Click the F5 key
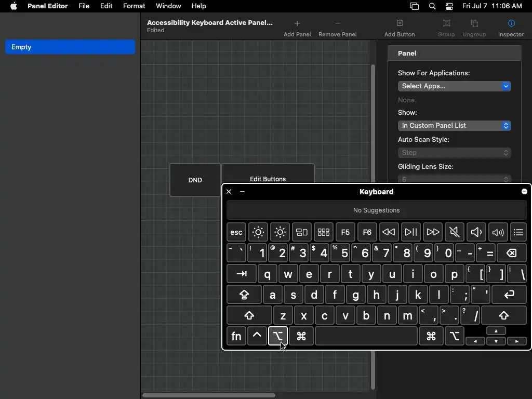The width and height of the screenshot is (532, 399). tap(345, 232)
